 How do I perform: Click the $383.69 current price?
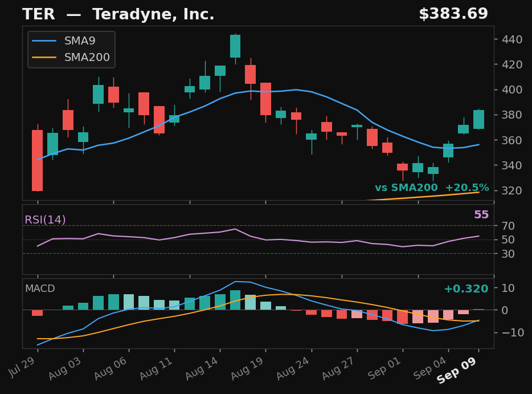pyautogui.click(x=453, y=14)
